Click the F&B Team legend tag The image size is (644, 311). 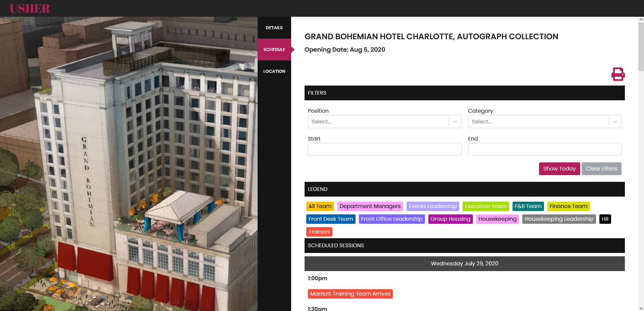(528, 206)
